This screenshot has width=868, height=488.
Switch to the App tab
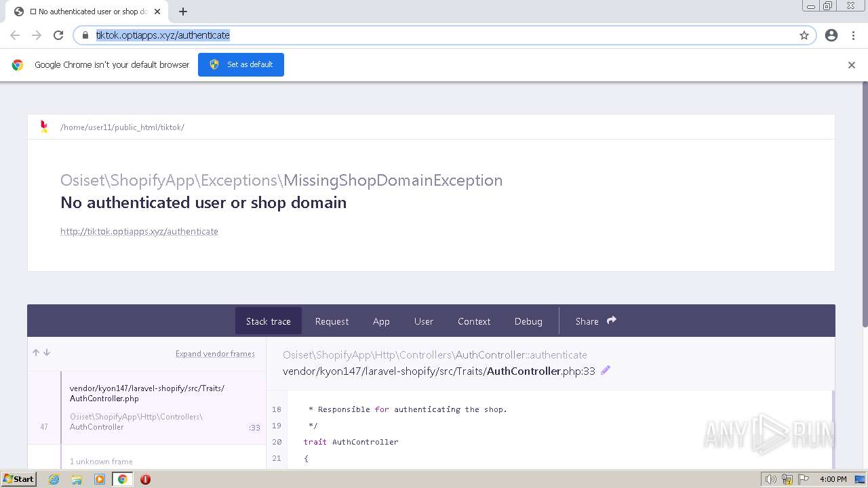pyautogui.click(x=381, y=321)
